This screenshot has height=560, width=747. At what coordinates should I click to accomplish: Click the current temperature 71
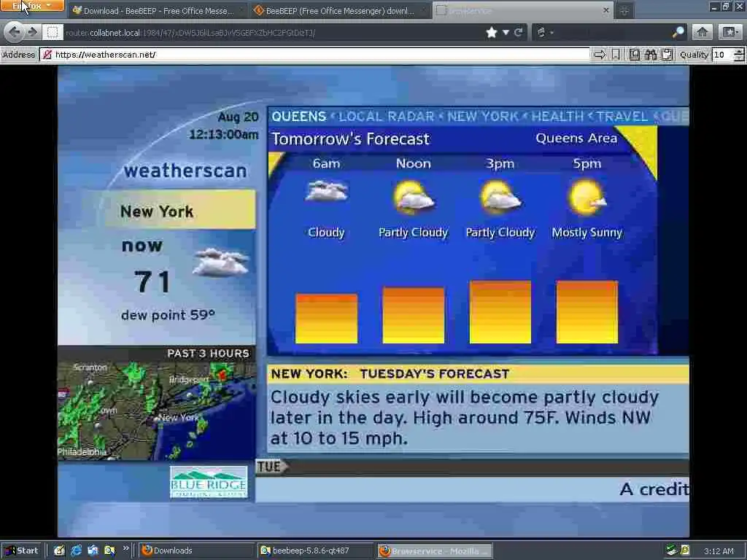(152, 281)
